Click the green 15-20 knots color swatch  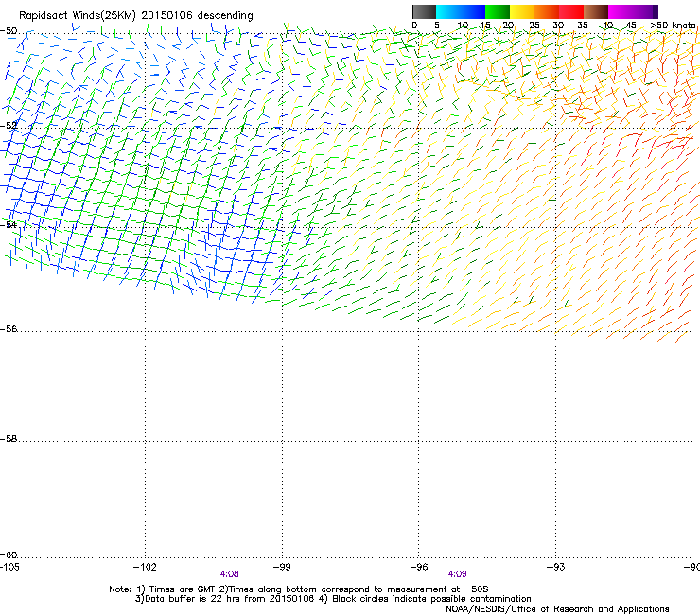(x=498, y=11)
